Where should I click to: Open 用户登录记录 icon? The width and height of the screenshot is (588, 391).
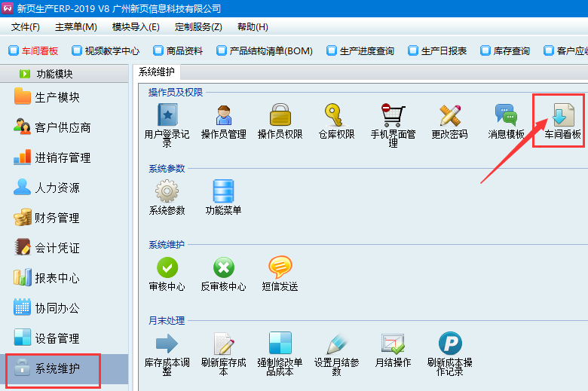[167, 115]
